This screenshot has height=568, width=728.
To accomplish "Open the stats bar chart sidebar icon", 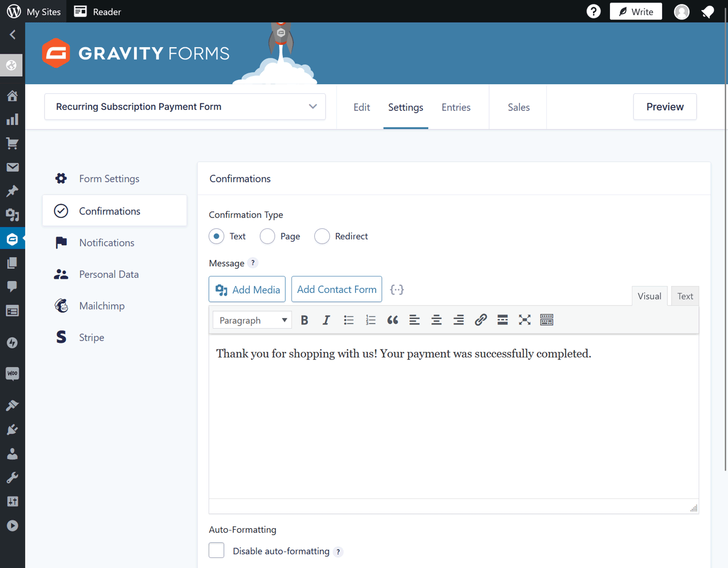I will 12,119.
